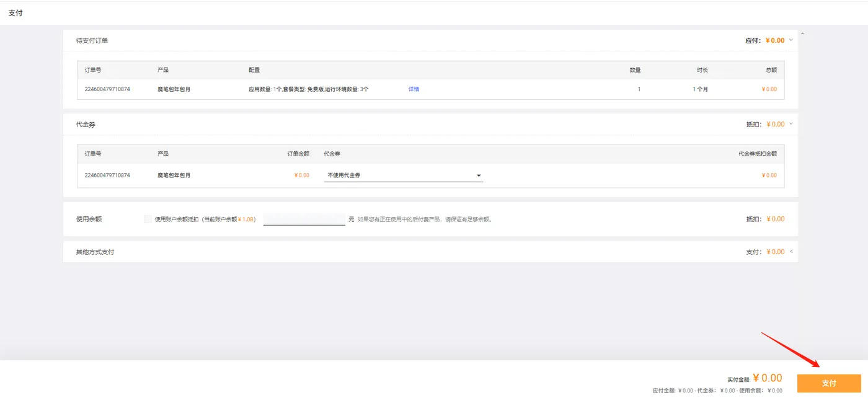Focus the account balance amount input field

click(304, 219)
